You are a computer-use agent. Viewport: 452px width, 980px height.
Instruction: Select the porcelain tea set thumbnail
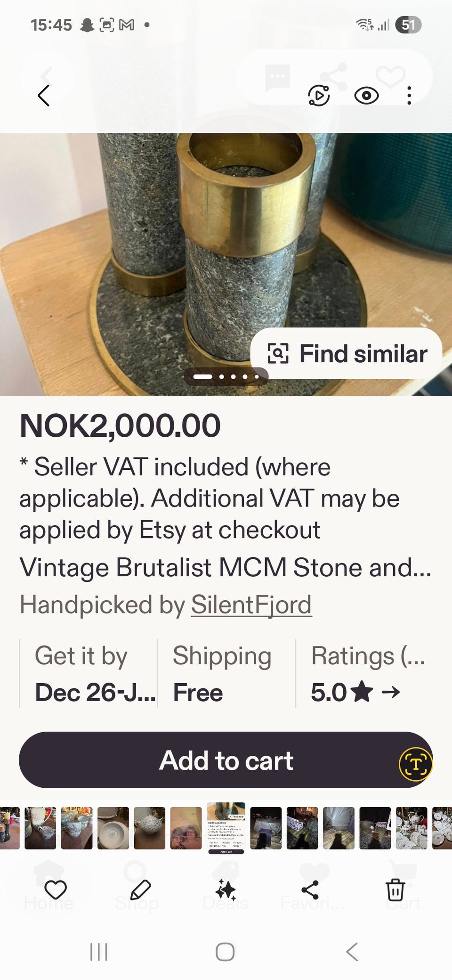pyautogui.click(x=412, y=828)
